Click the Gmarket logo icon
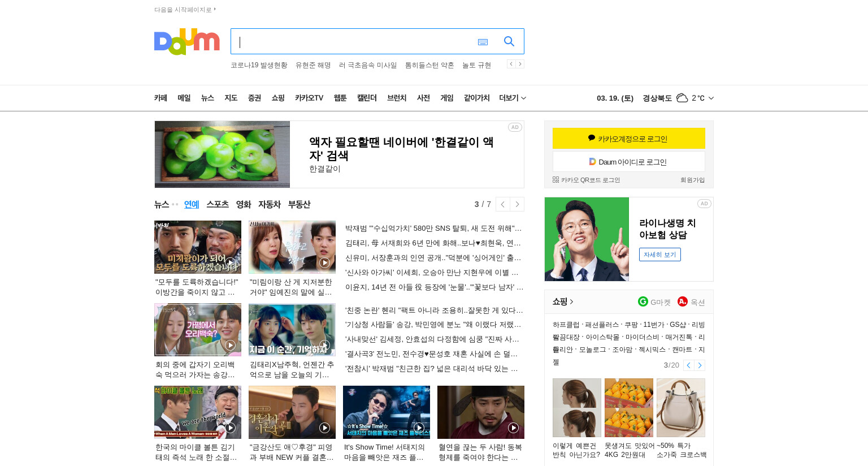Image resolution: width=868 pixels, height=466 pixels. tap(643, 301)
